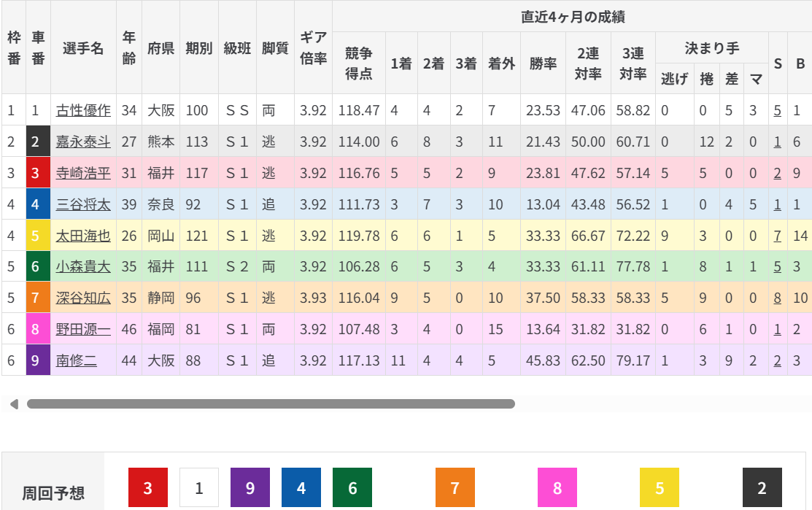Open player profile for 古性優作
The image size is (812, 510).
pos(83,110)
